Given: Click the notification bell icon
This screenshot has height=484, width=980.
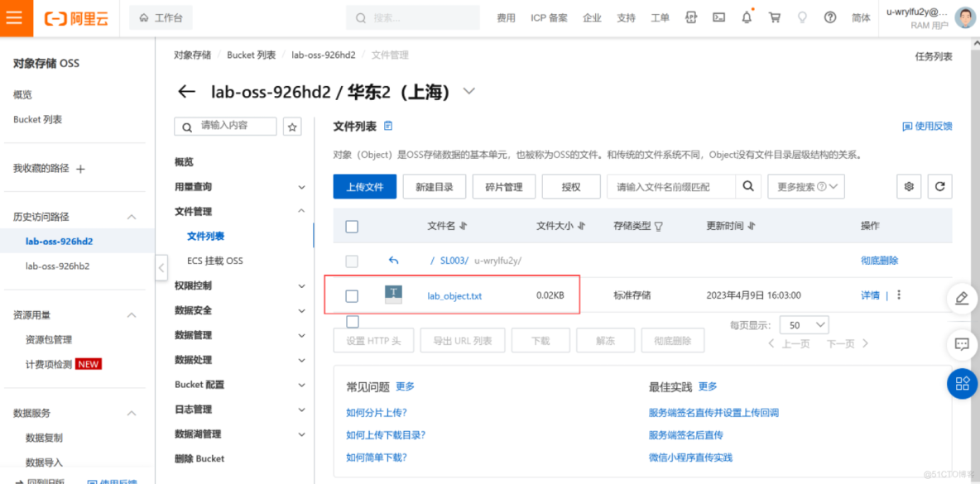Looking at the screenshot, I should click(x=747, y=17).
